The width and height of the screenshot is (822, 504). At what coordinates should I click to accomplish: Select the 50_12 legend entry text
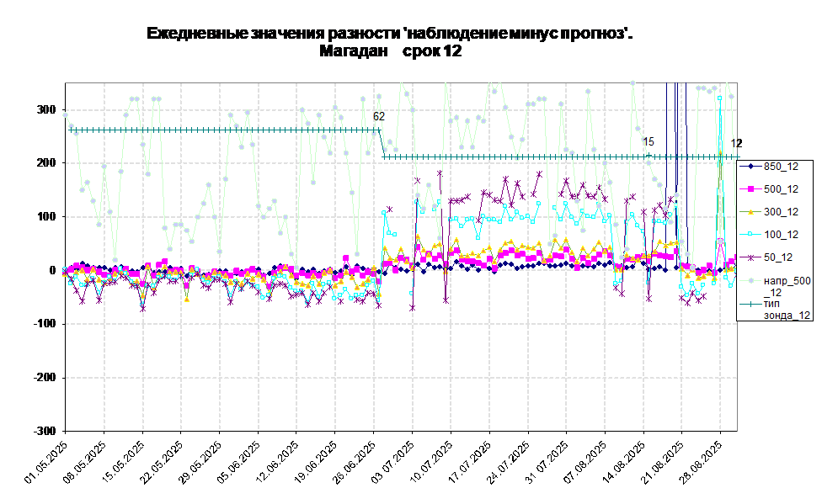778,257
